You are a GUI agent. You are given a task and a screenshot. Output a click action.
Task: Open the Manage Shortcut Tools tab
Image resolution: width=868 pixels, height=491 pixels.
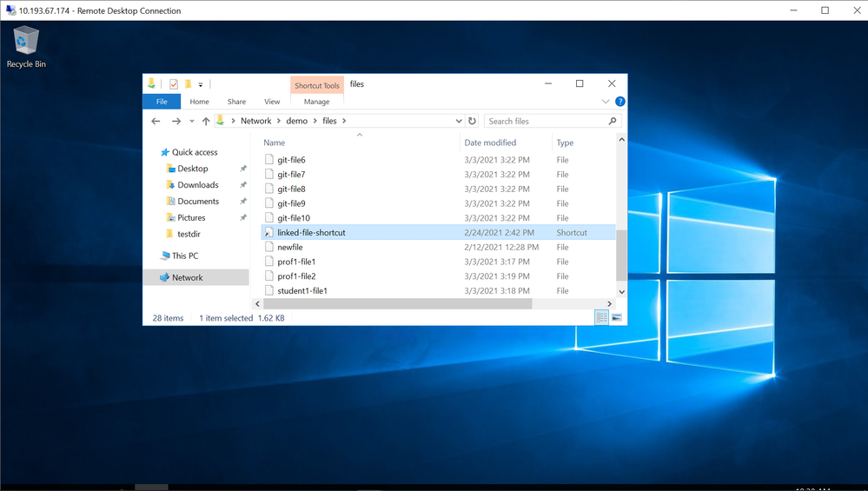(x=316, y=102)
